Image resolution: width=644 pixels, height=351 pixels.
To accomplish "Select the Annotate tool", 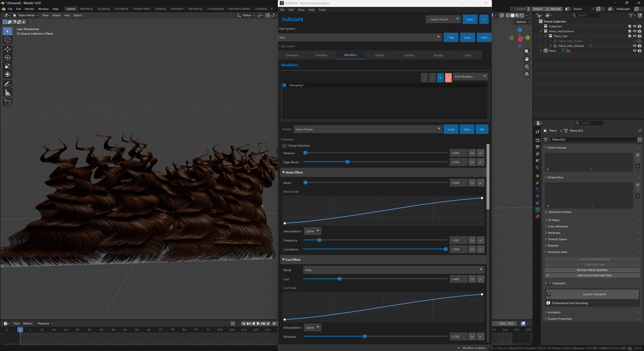I will tap(8, 84).
